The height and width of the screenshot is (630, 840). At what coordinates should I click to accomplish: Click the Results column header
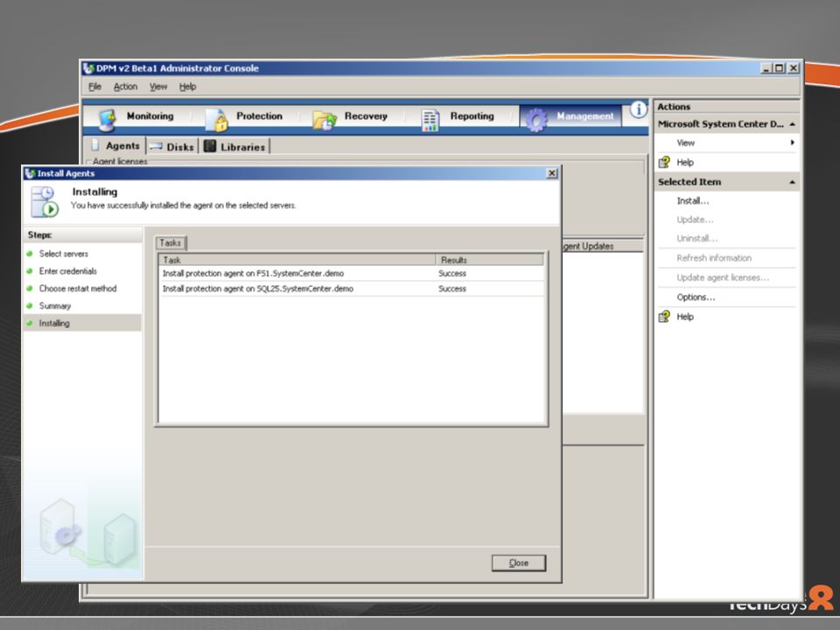click(490, 260)
